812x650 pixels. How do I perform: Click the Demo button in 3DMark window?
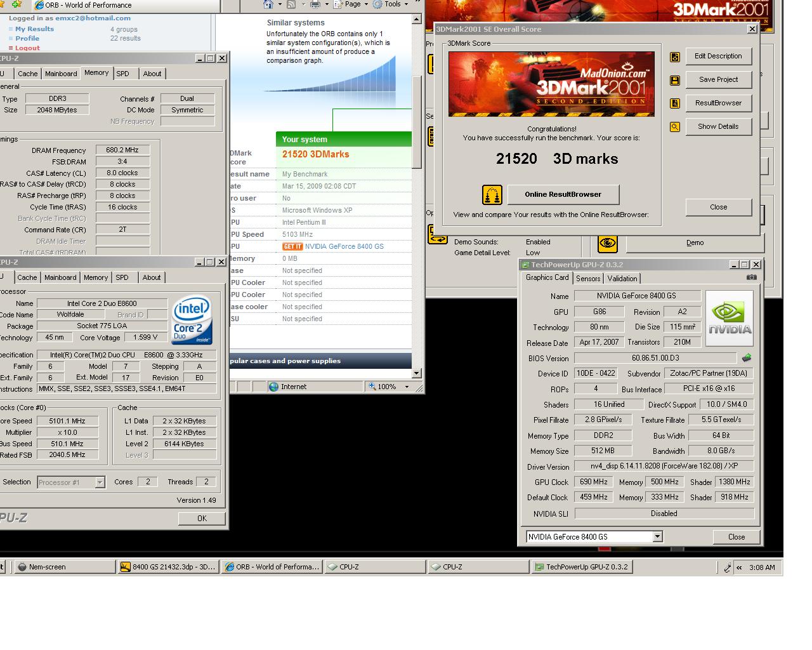point(695,242)
